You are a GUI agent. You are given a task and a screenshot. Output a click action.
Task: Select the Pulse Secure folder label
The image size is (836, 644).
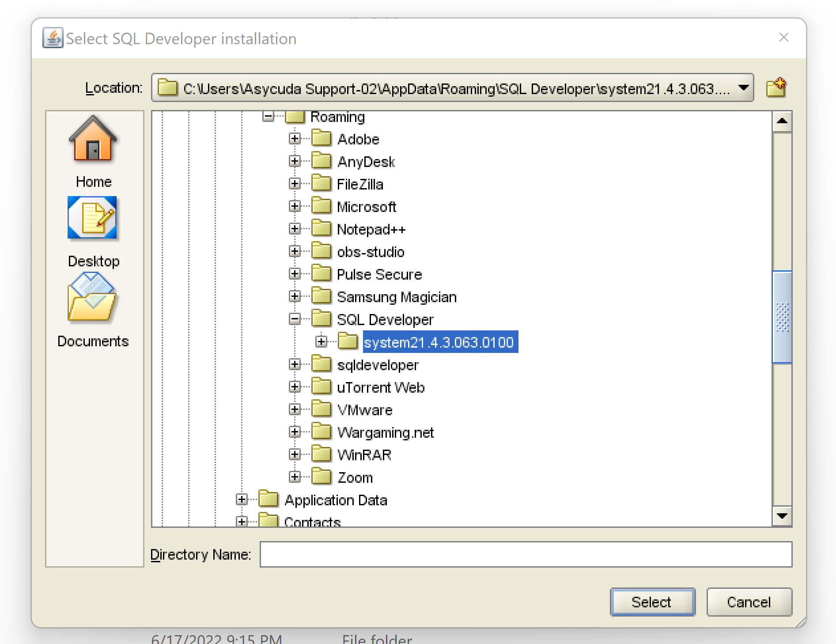tap(379, 274)
